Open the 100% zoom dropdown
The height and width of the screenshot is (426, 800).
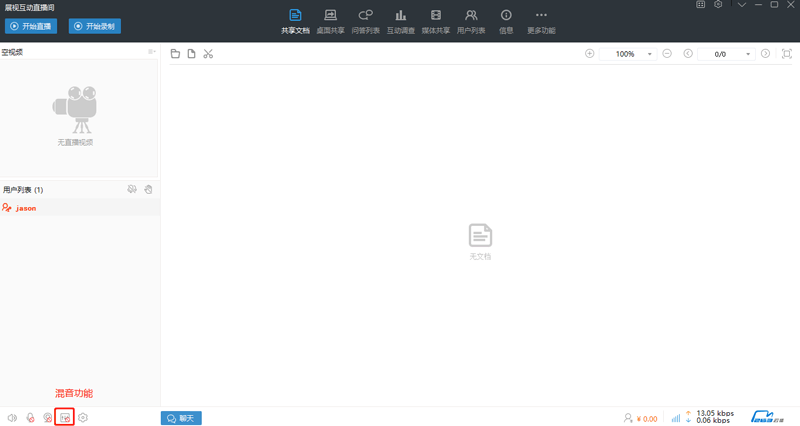pyautogui.click(x=650, y=54)
